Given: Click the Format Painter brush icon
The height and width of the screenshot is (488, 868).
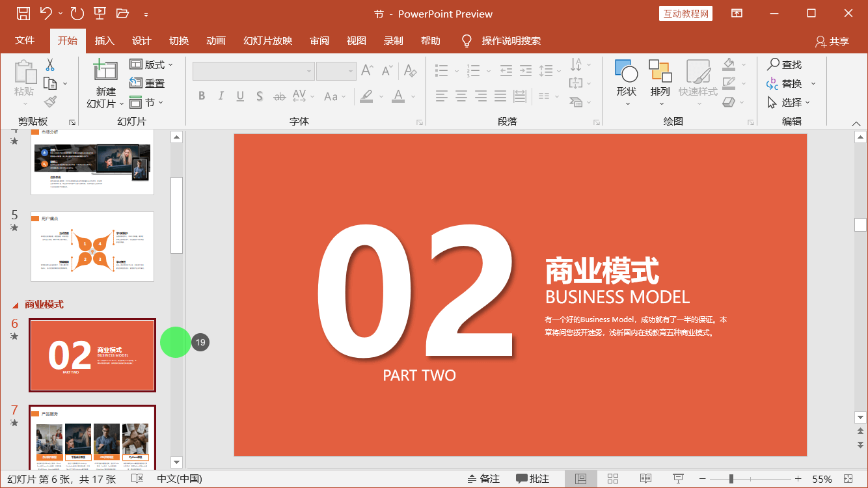Looking at the screenshot, I should 50,102.
